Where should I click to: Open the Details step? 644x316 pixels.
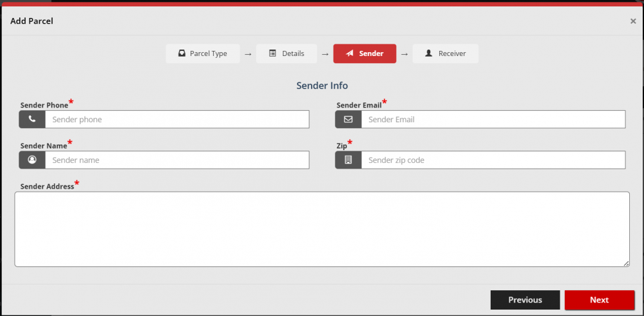[287, 54]
